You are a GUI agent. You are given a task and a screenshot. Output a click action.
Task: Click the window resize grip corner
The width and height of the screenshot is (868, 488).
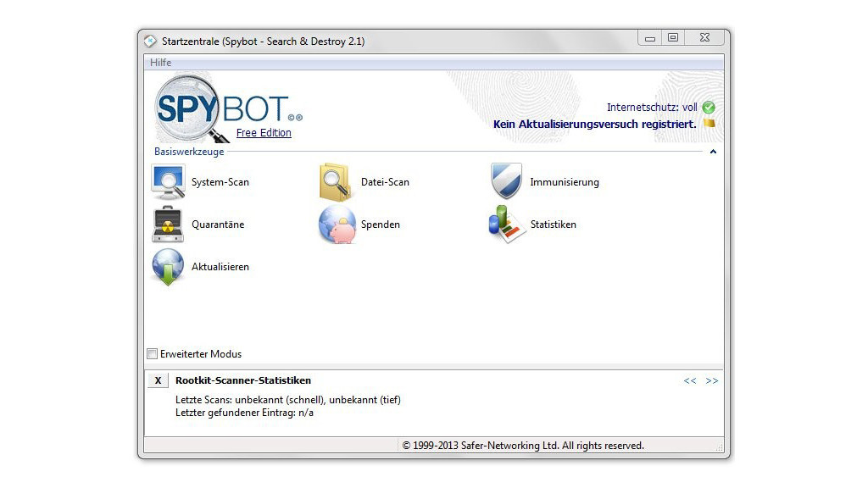[x=719, y=447]
